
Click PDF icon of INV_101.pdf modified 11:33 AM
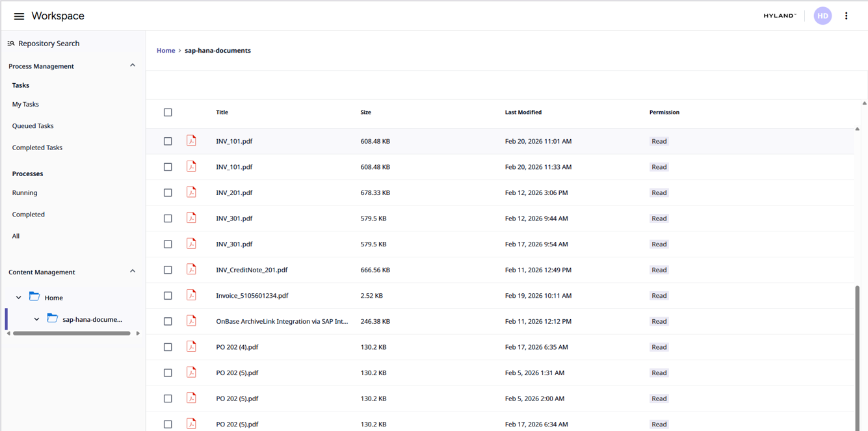(191, 166)
